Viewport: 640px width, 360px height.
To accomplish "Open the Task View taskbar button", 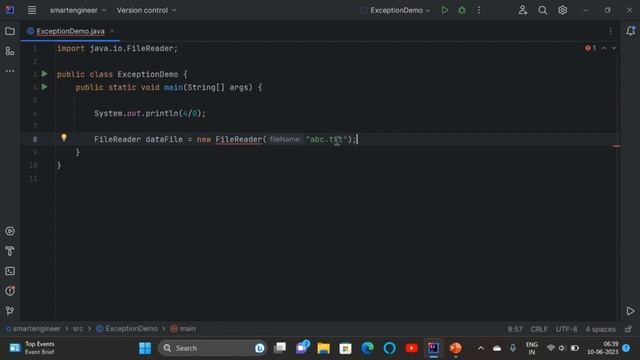I will point(280,348).
